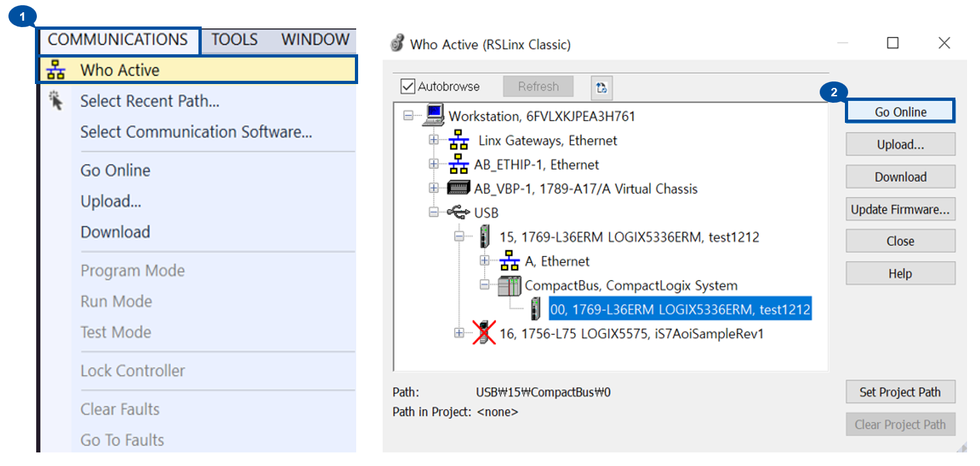This screenshot has width=980, height=466.
Task: Expand the AB_ETHIP-1 Ethernet tree node
Action: tap(433, 164)
